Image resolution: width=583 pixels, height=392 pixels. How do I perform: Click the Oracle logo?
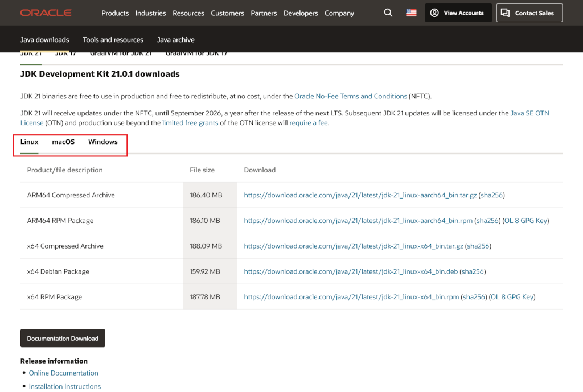[46, 13]
